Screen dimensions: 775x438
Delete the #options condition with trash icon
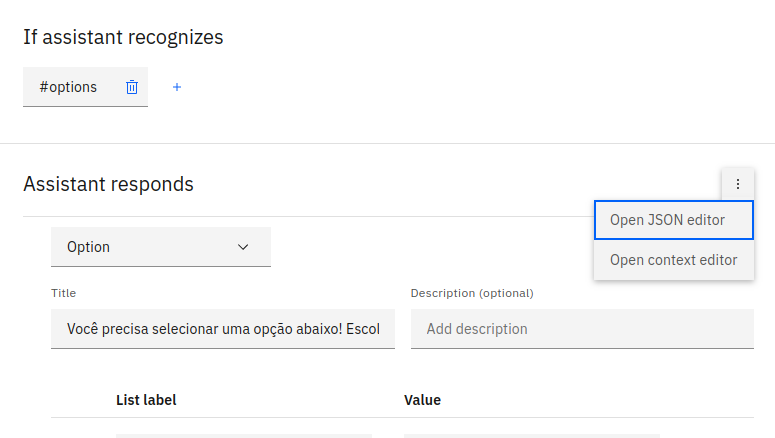[x=131, y=87]
